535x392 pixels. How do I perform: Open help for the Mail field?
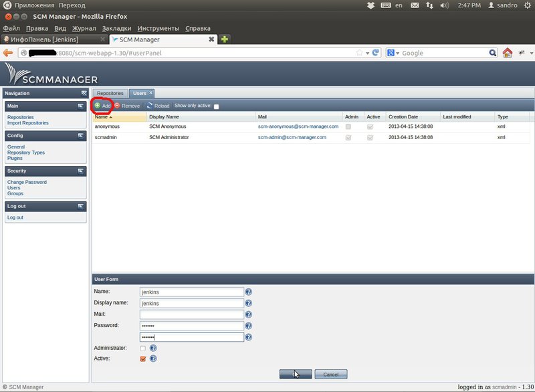tap(248, 314)
